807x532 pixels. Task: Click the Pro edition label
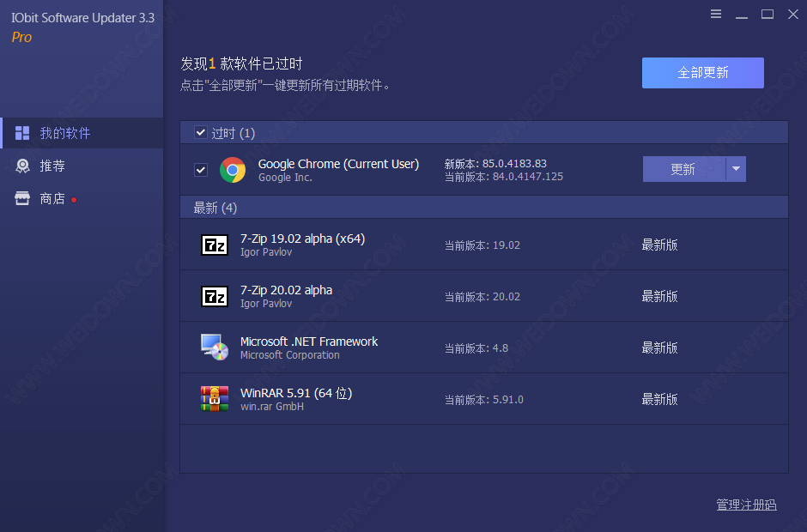click(x=21, y=37)
